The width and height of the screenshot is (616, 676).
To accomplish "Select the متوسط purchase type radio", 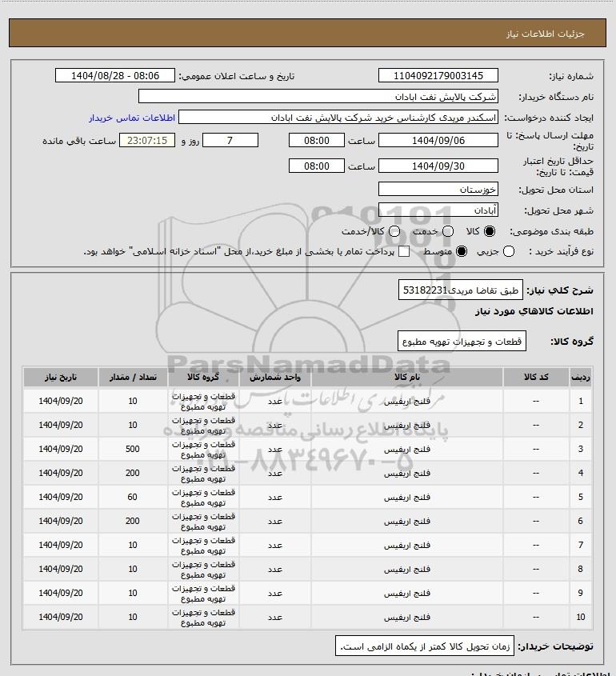I will pos(462,251).
